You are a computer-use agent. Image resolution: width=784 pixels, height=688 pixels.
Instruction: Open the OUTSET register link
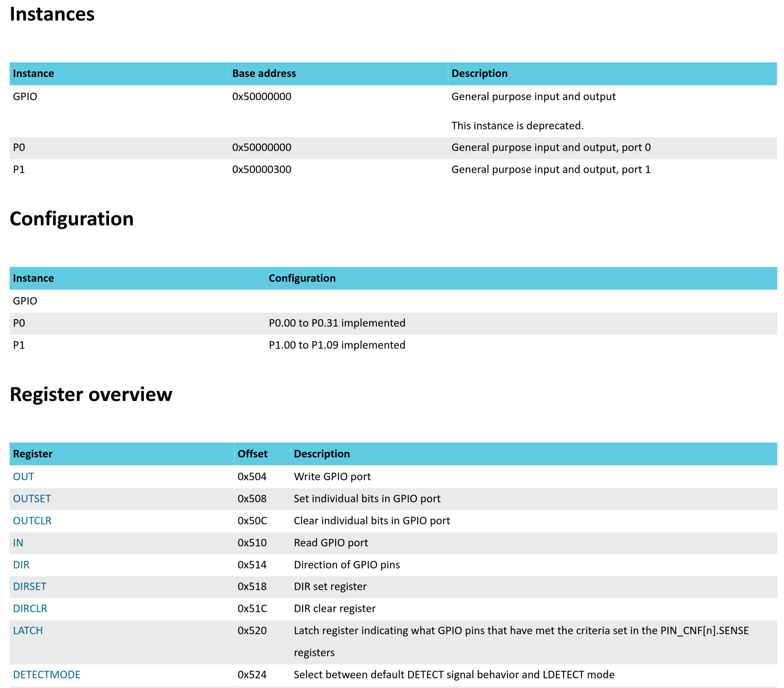[x=32, y=499]
